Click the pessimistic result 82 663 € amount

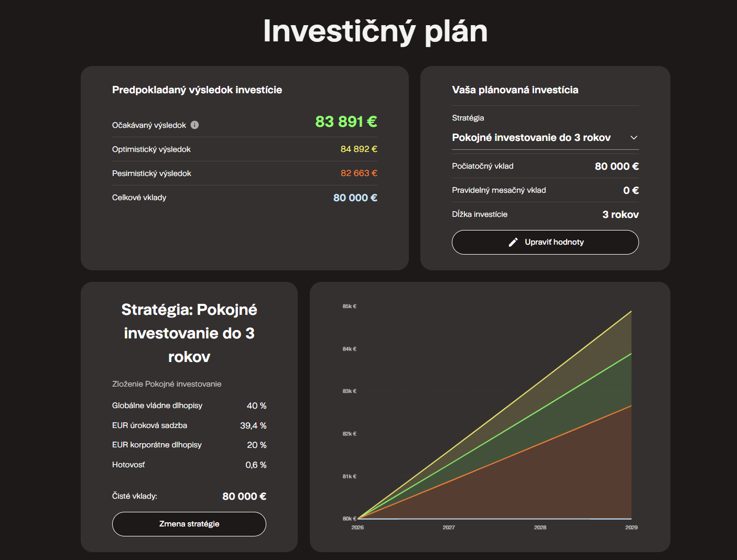359,173
